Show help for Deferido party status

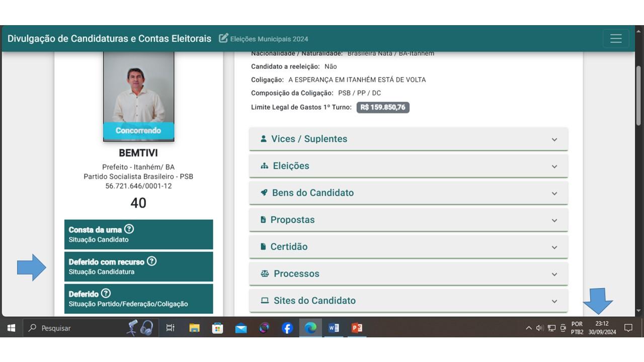pyautogui.click(x=106, y=294)
